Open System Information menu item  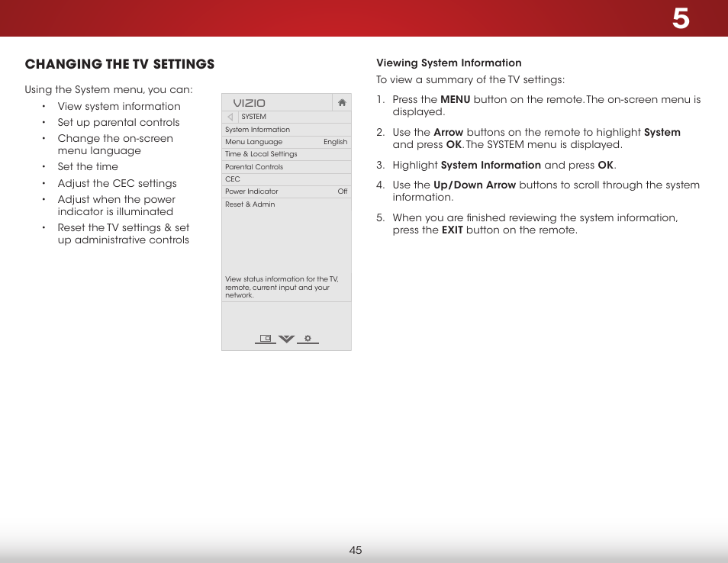coord(286,130)
